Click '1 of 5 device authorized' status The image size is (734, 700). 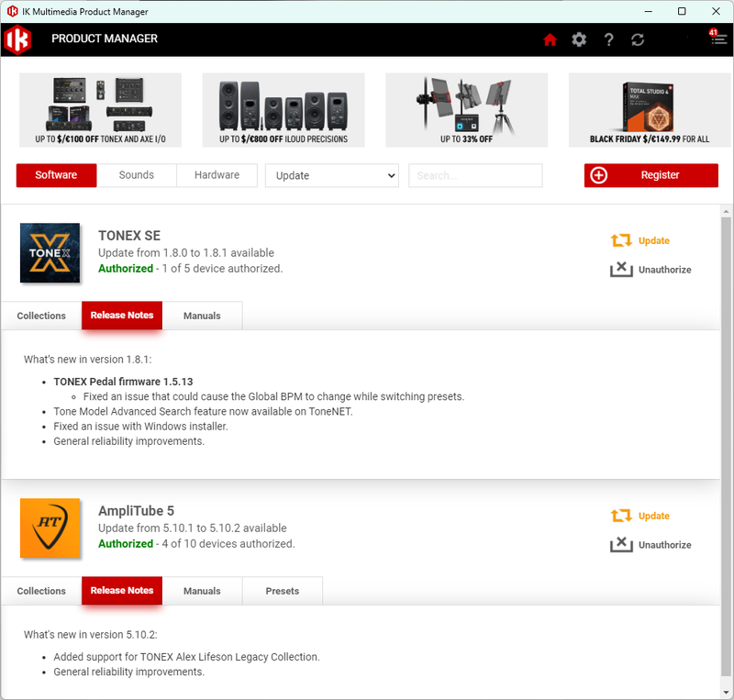tap(222, 269)
